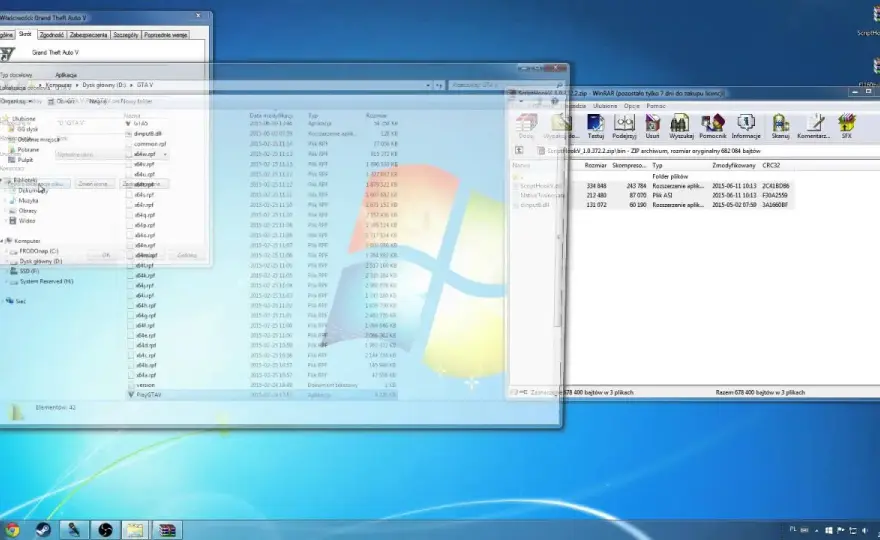Click the Wyszukaj binoculars icon in WinRAR
This screenshot has width=880, height=540.
(681, 126)
